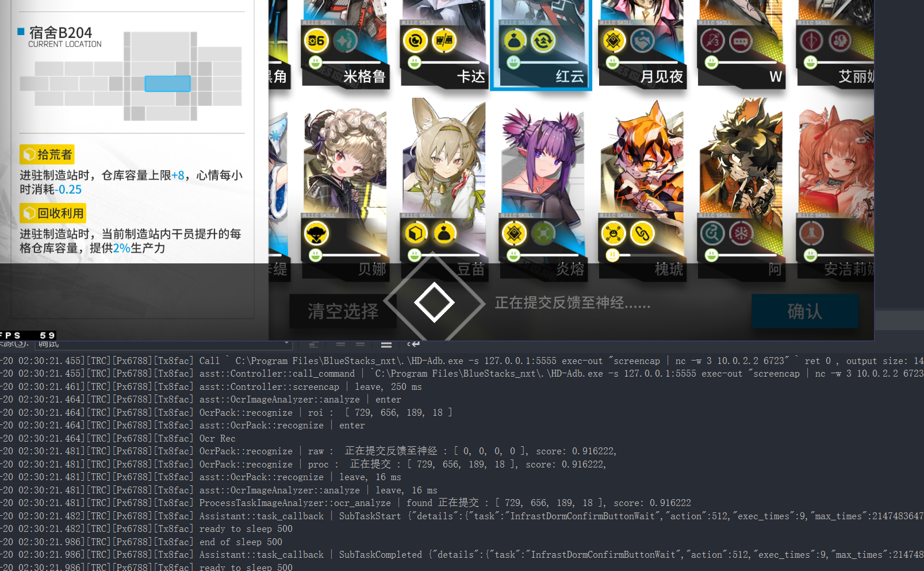Click 米格鲁's mood progress bar
Image resolution: width=924 pixels, height=571 pixels.
351,62
